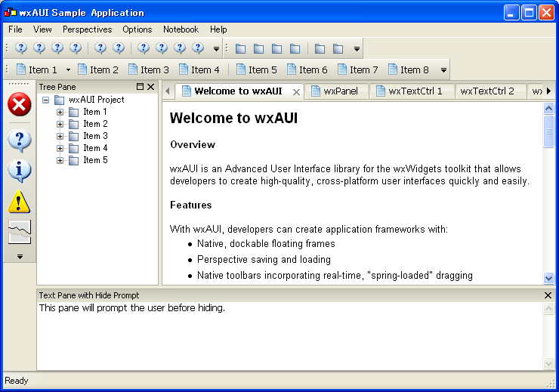Select the Item 5 label in the Tree Pane
Screen dimensions: 559x392
(x=95, y=160)
